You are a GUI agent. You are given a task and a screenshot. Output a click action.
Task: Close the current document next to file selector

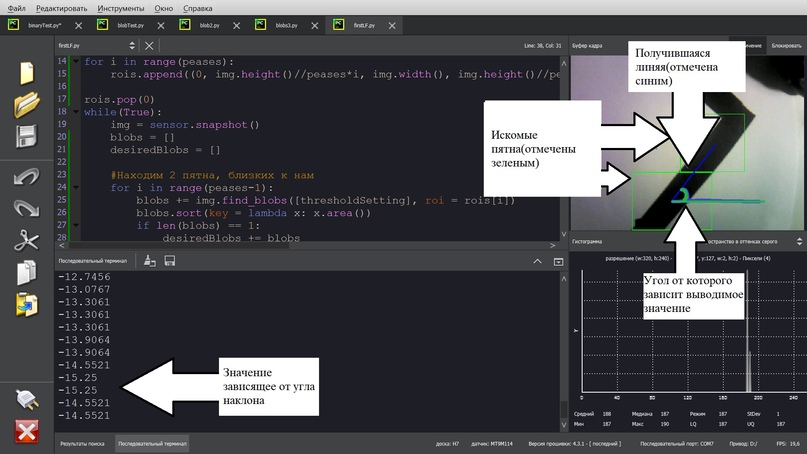click(149, 46)
